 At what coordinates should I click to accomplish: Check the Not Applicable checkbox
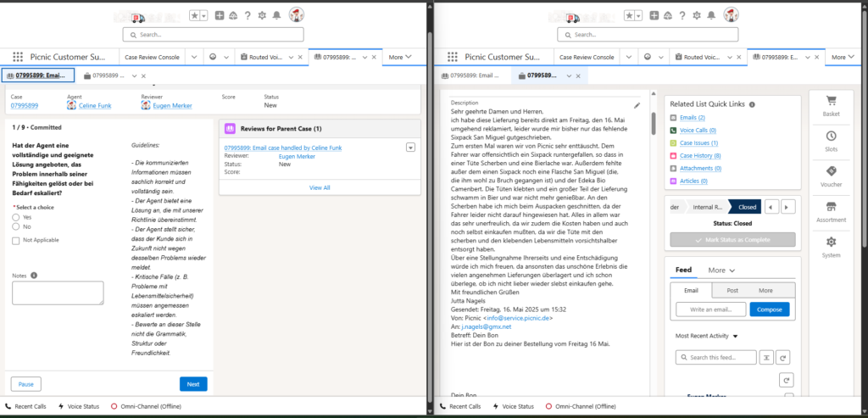click(16, 241)
